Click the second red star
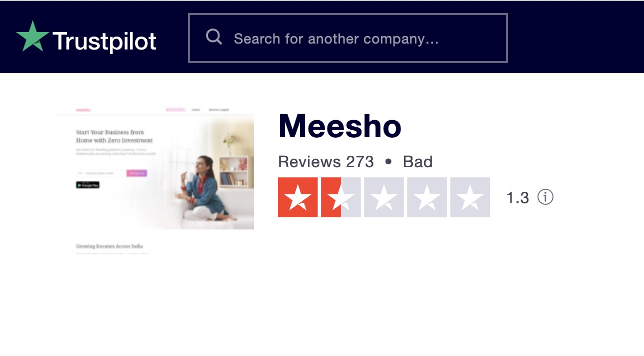644x356 pixels. [340, 197]
